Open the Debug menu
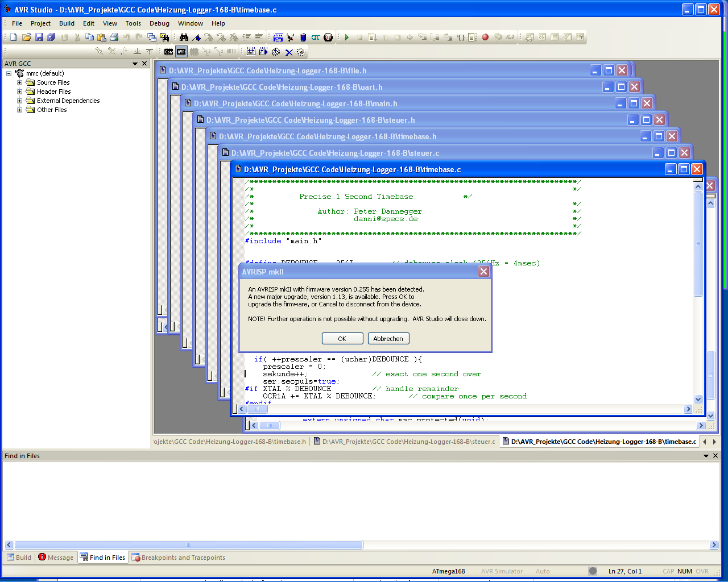728x582 pixels. coord(159,23)
